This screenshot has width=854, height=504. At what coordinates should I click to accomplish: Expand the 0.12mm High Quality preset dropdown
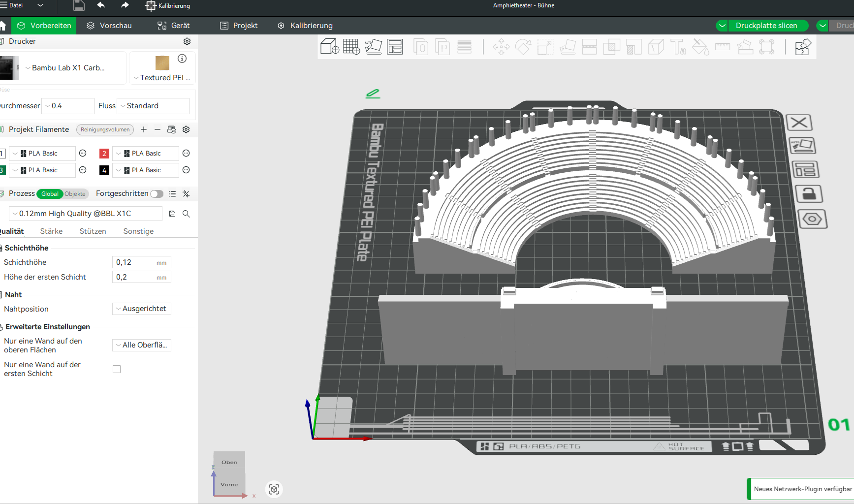(86, 214)
